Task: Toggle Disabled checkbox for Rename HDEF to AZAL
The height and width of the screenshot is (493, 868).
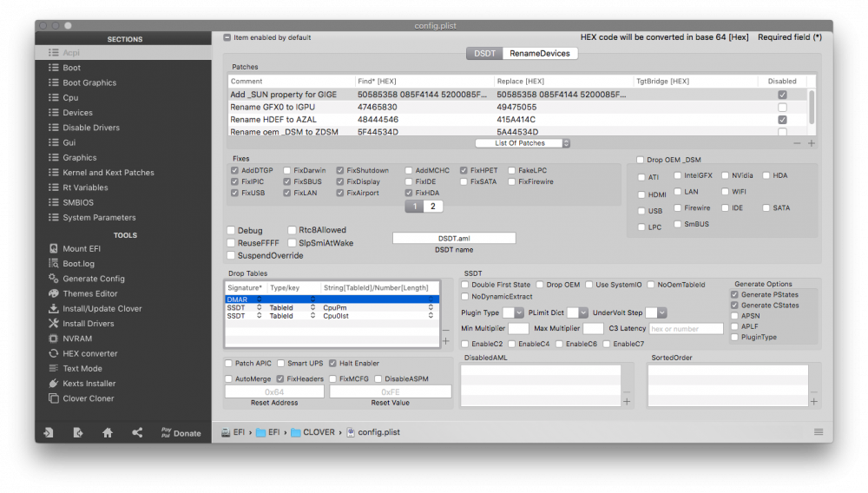Action: point(782,120)
